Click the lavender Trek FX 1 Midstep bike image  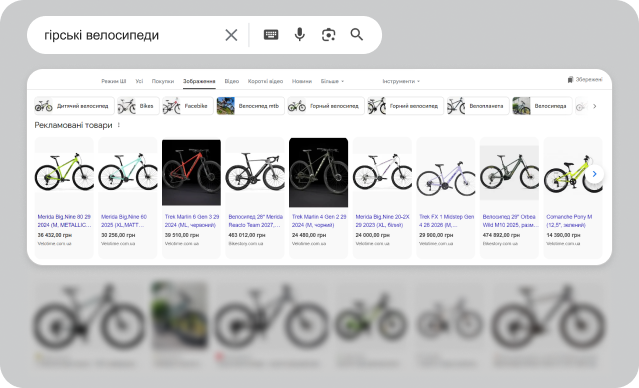(446, 178)
